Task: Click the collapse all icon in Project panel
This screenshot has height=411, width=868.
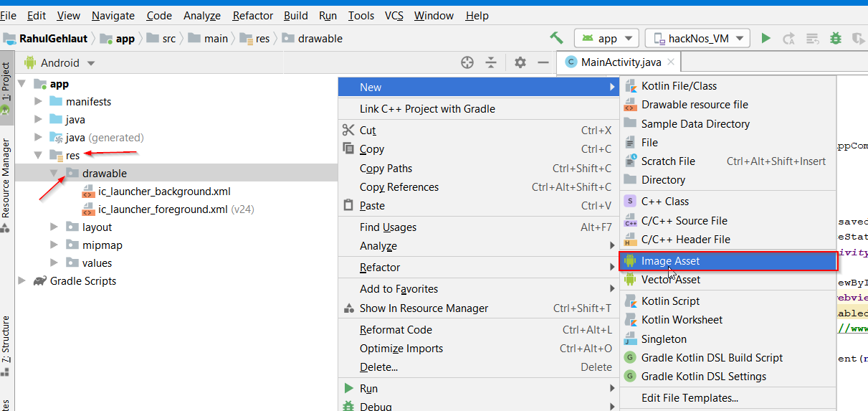Action: 491,62
